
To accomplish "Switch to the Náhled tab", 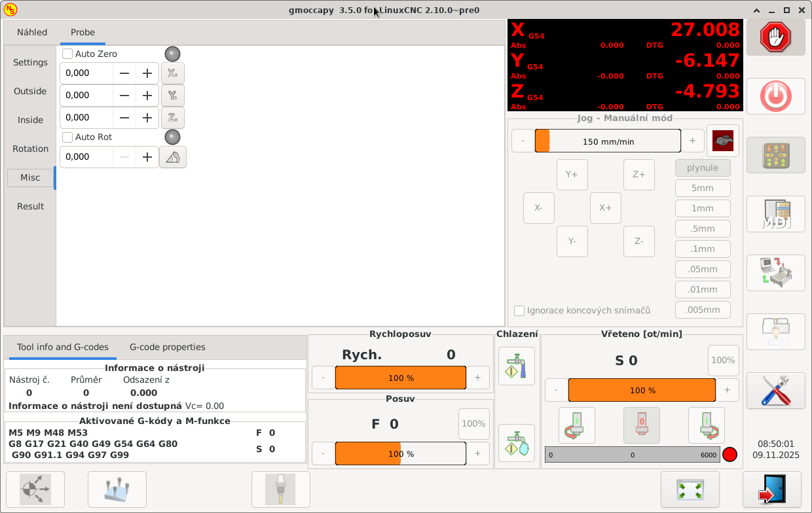I will point(32,32).
